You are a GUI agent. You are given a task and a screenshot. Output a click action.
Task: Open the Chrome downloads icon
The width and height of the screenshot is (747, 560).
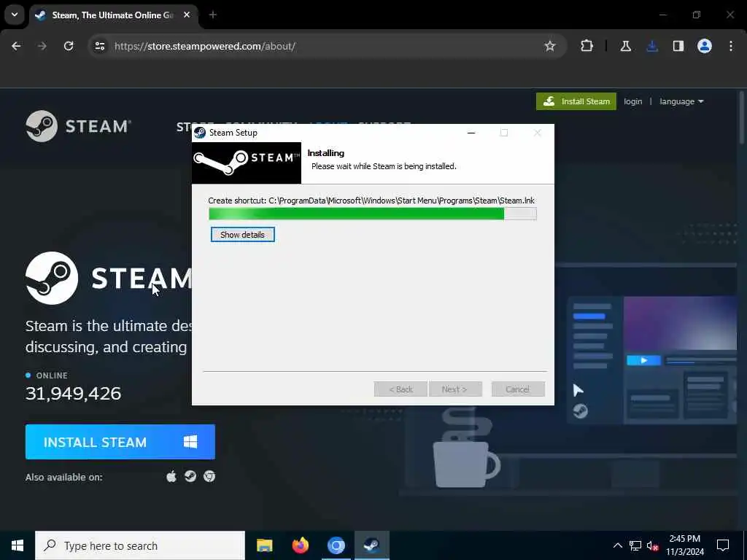[x=652, y=46]
